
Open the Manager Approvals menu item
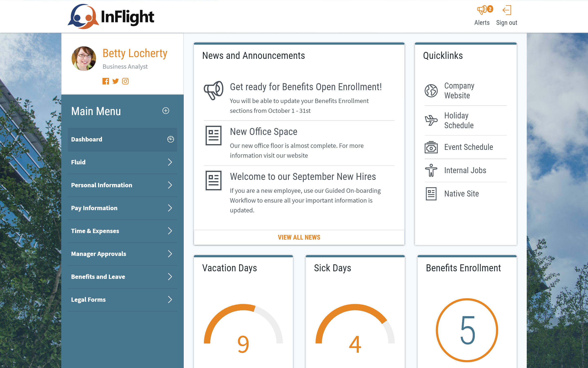(x=122, y=254)
